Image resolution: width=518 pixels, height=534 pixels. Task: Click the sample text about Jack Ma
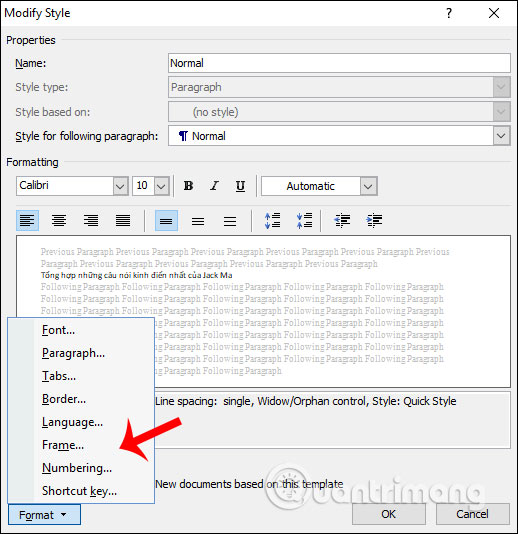[x=137, y=275]
